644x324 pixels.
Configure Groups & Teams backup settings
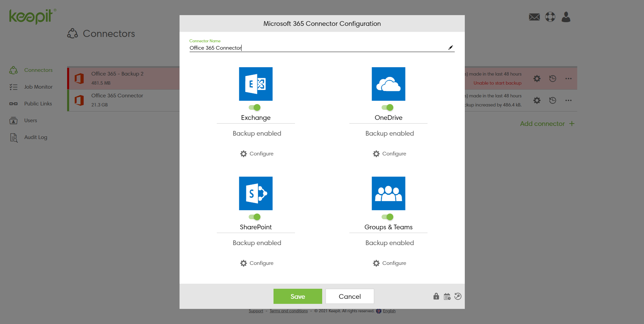389,263
